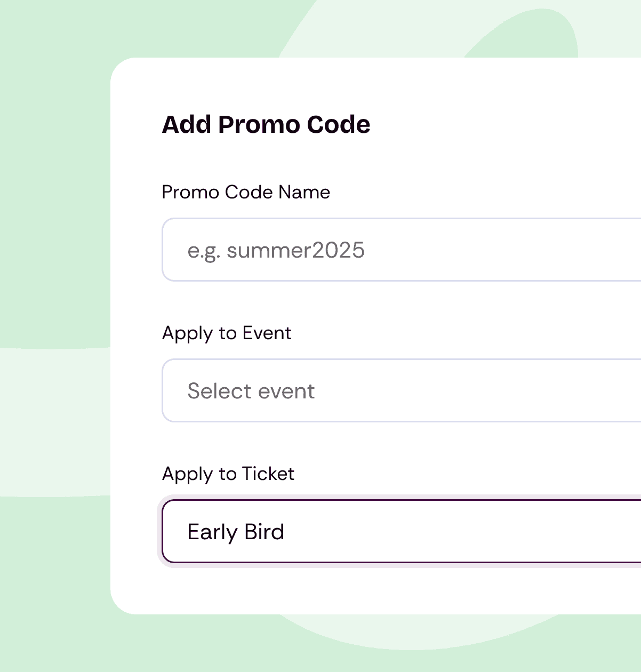The image size is (641, 672).
Task: Click summer2025 in the name field placeholder
Action: 296,250
